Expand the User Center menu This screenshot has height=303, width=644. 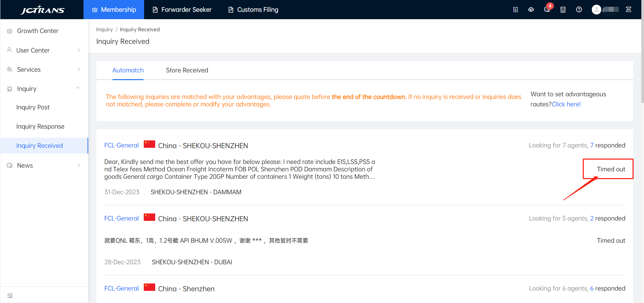click(44, 50)
